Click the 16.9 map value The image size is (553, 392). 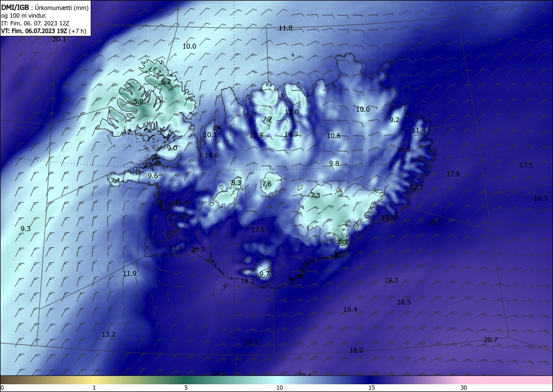point(403,149)
